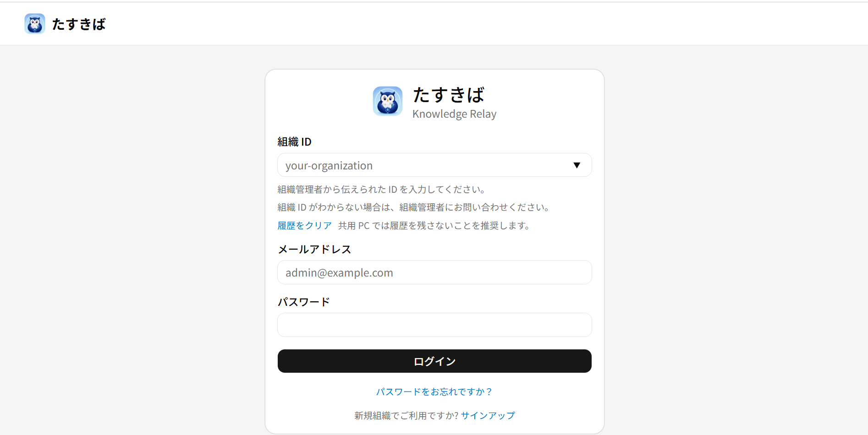Click the 新規組織でご利用ですか? text
Image resolution: width=868 pixels, height=435 pixels.
tap(407, 416)
